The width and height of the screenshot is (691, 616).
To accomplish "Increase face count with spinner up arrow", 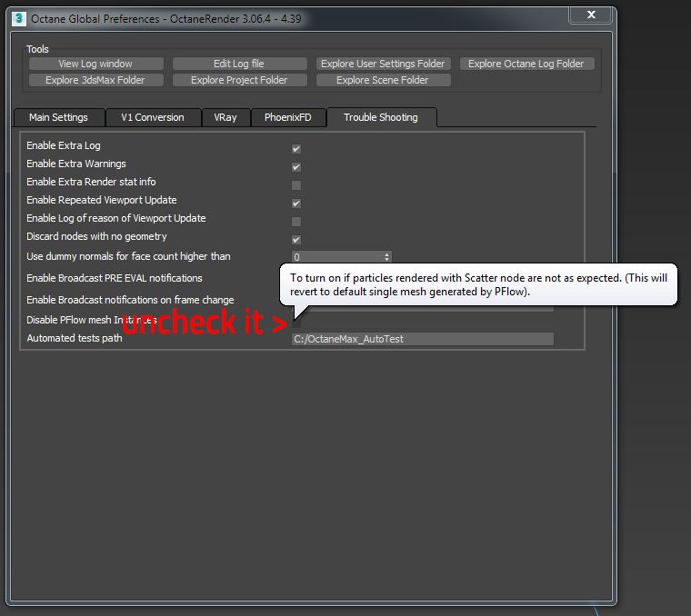I will tap(387, 254).
